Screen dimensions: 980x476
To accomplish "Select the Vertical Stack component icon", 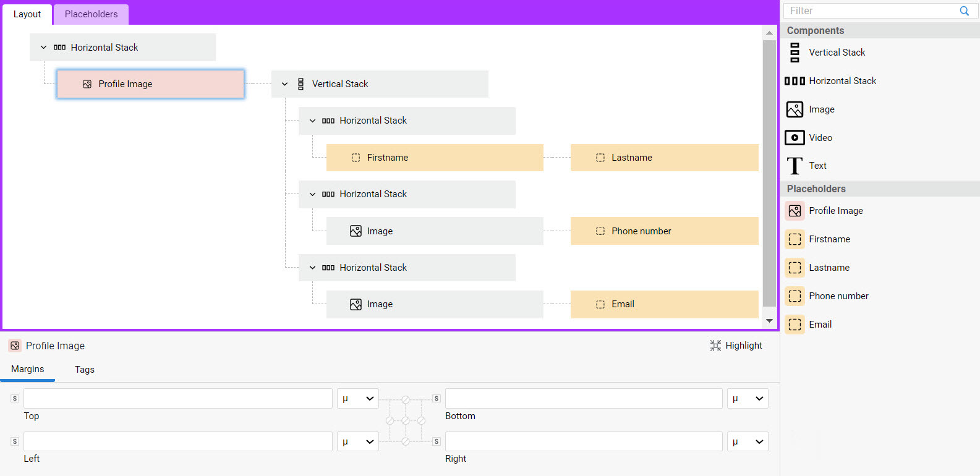I will tap(795, 53).
